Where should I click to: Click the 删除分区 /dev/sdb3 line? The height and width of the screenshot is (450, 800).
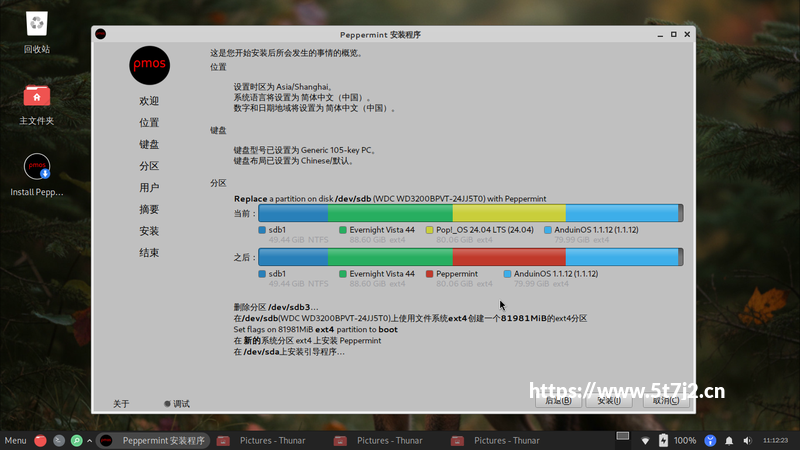point(276,307)
